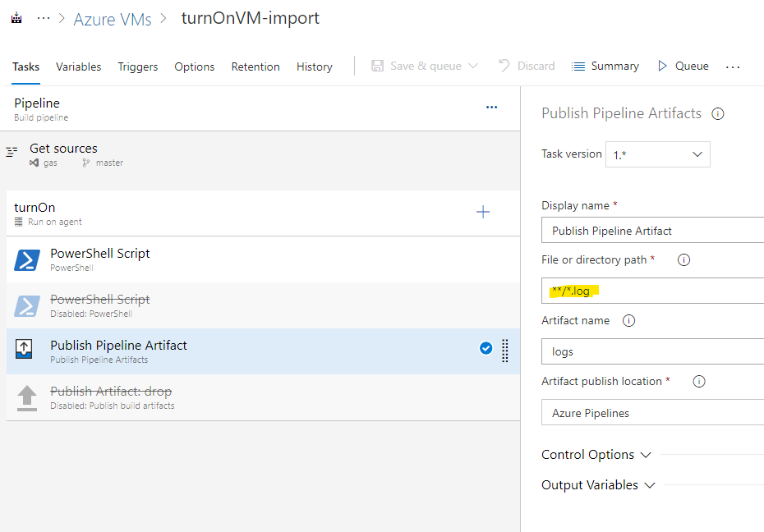Image resolution: width=764 pixels, height=532 pixels.
Task: Expand the Control Options section
Action: pyautogui.click(x=596, y=455)
